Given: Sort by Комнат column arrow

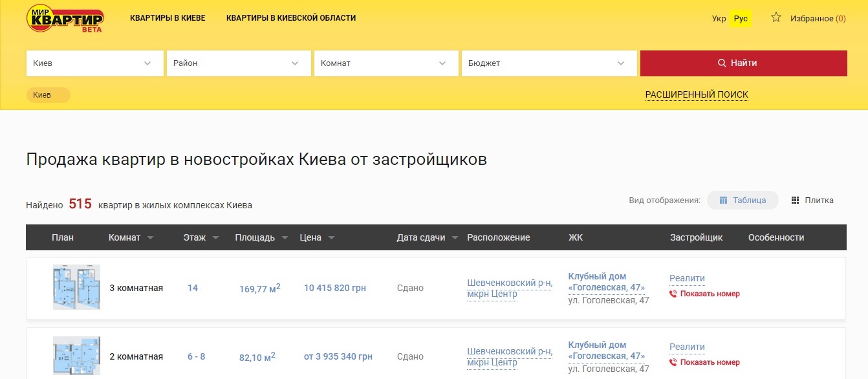Looking at the screenshot, I should click(x=150, y=238).
